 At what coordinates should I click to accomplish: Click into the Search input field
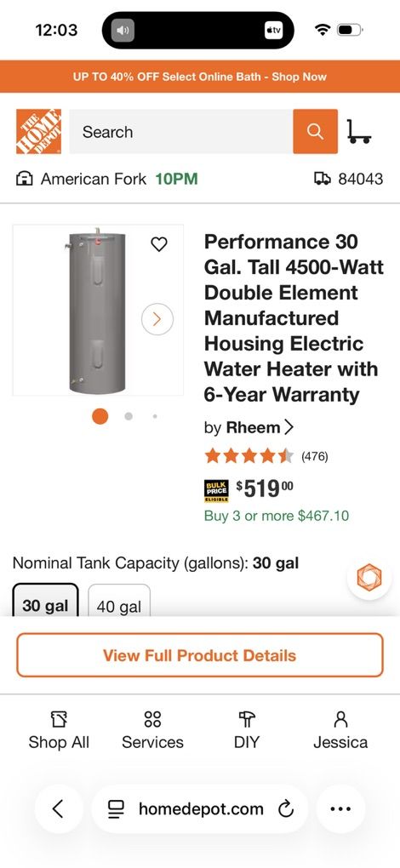coord(181,132)
